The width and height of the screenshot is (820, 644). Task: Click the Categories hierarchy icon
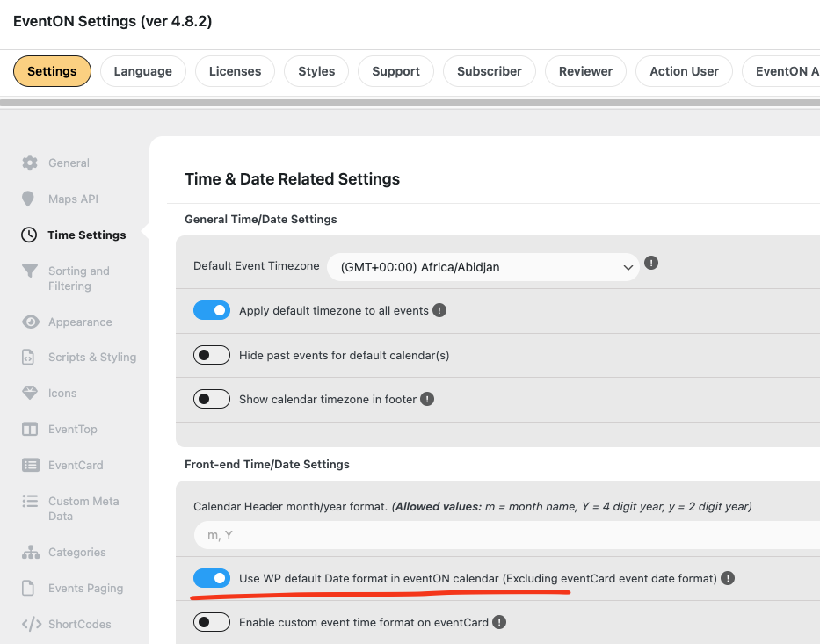point(31,552)
